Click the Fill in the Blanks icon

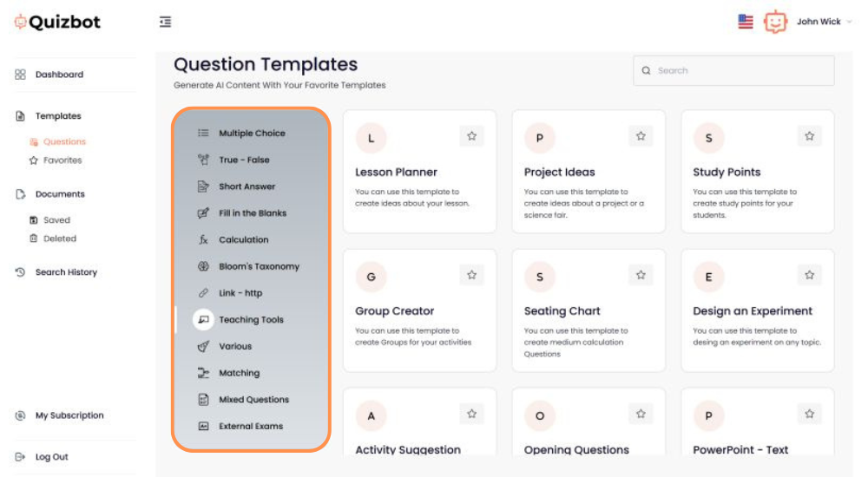(203, 213)
